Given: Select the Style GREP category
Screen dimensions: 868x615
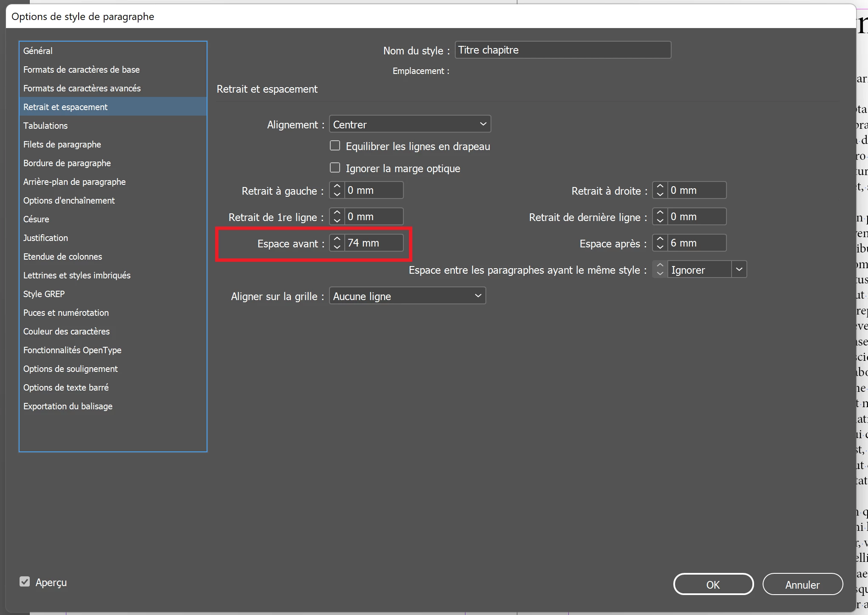Looking at the screenshot, I should [x=44, y=294].
